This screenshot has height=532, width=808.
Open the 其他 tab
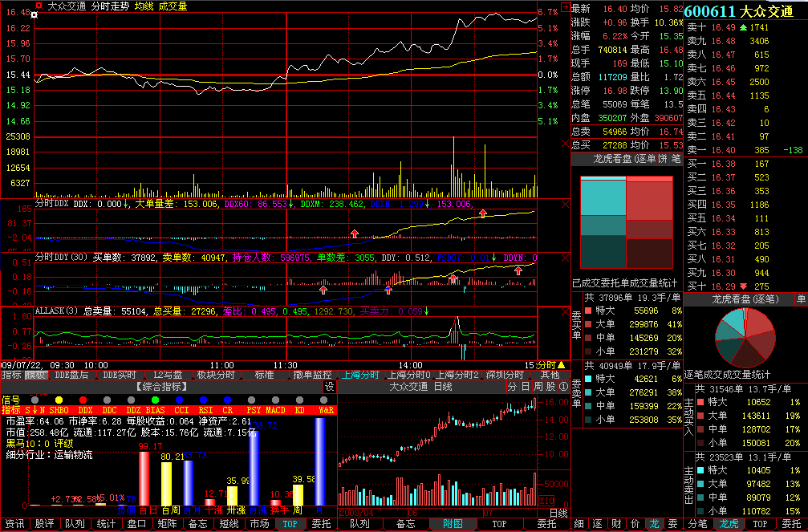tap(550, 375)
